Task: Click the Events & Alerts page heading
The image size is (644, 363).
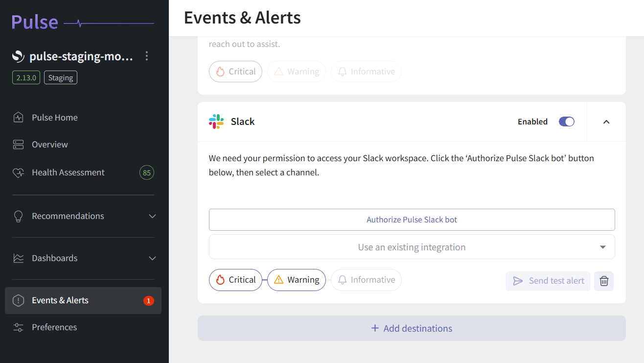Action: point(242,18)
